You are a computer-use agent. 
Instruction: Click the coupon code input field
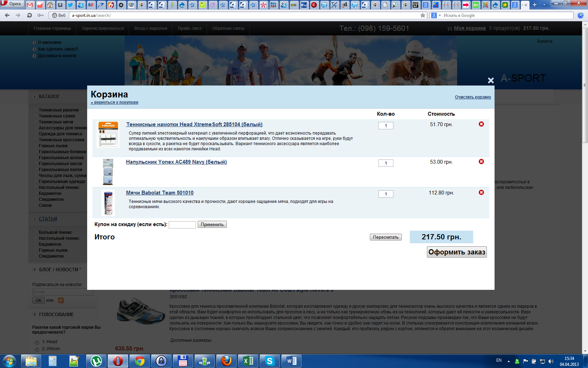[182, 225]
